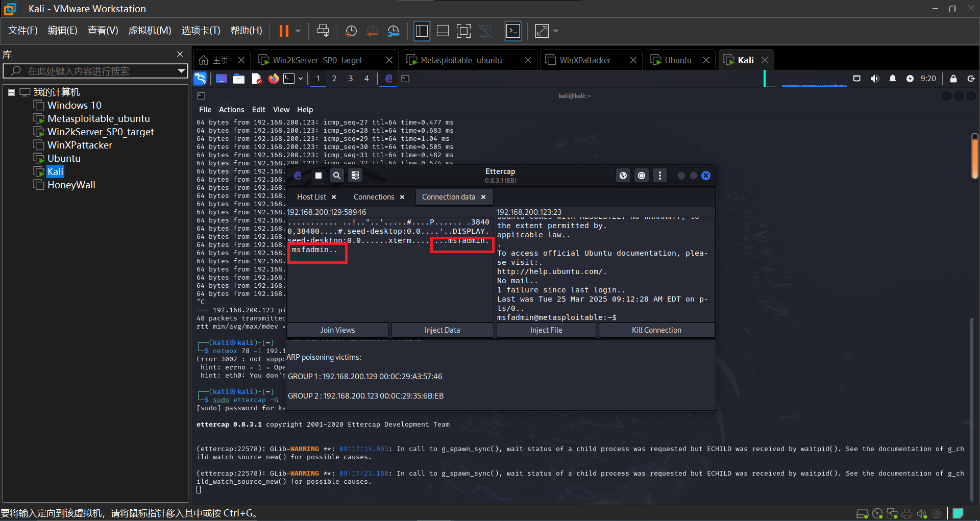The width and height of the screenshot is (980, 521).
Task: Click the Ettercap targets circle icon
Action: pyautogui.click(x=642, y=176)
